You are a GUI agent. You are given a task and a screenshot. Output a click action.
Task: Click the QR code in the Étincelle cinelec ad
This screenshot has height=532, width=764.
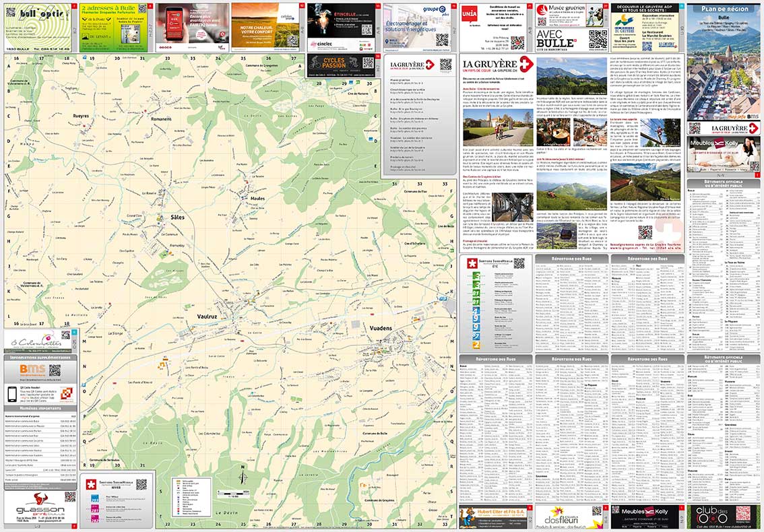coord(367,29)
